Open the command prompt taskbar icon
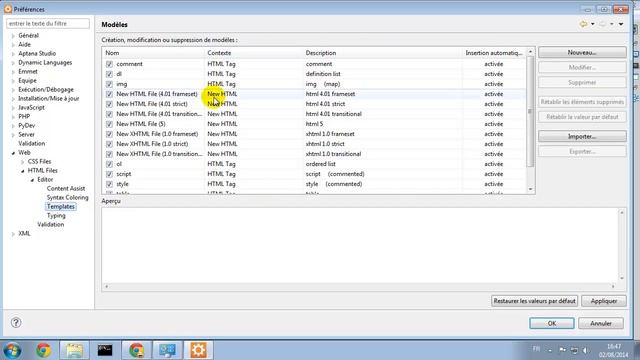The image size is (640, 360). (105, 350)
